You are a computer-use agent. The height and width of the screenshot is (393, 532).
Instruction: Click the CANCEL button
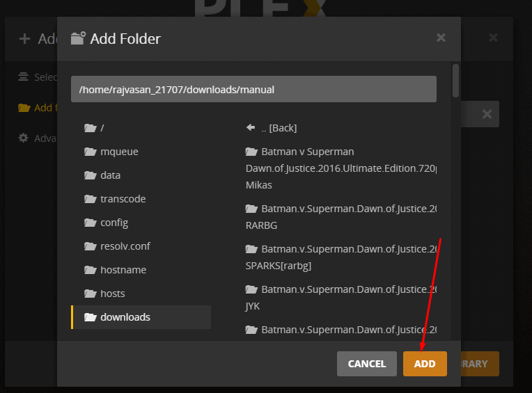[x=366, y=364]
